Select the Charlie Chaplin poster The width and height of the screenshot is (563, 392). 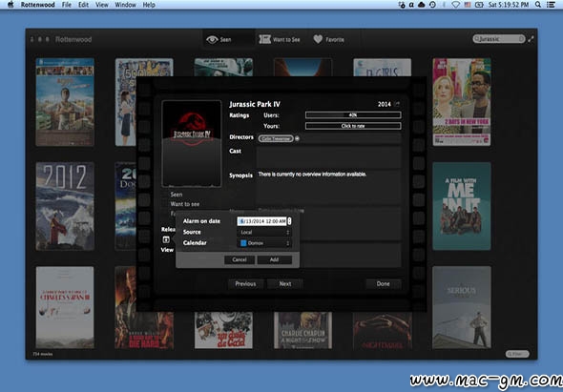click(302, 330)
